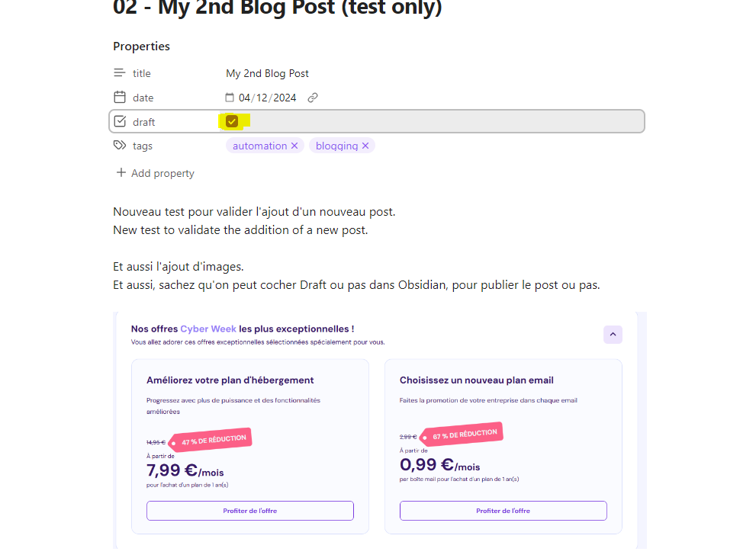Click the title property list icon
Screen dimensions: 756x558
click(120, 73)
